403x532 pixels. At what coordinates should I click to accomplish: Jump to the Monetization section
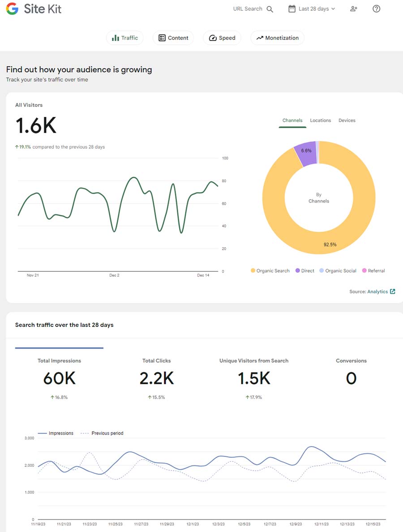(277, 38)
